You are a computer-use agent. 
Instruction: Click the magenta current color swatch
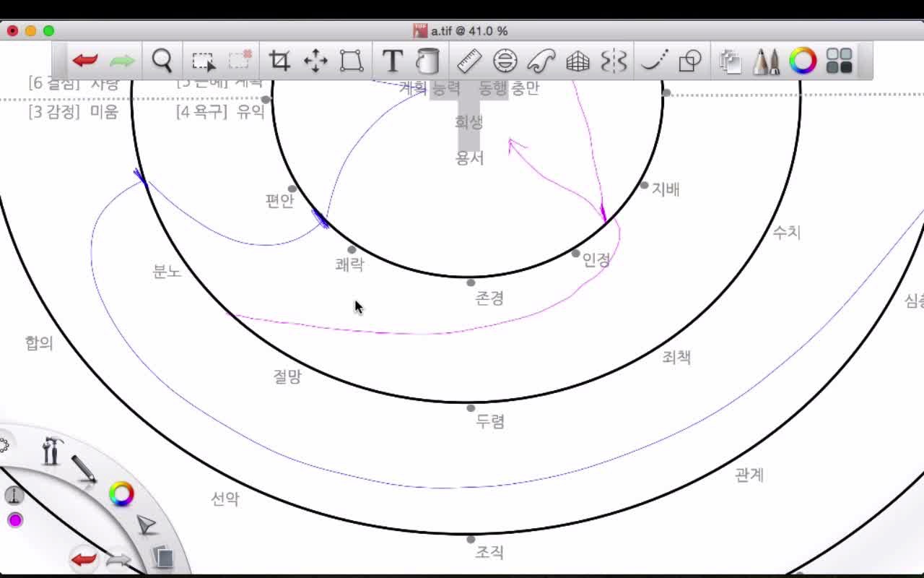point(14,520)
